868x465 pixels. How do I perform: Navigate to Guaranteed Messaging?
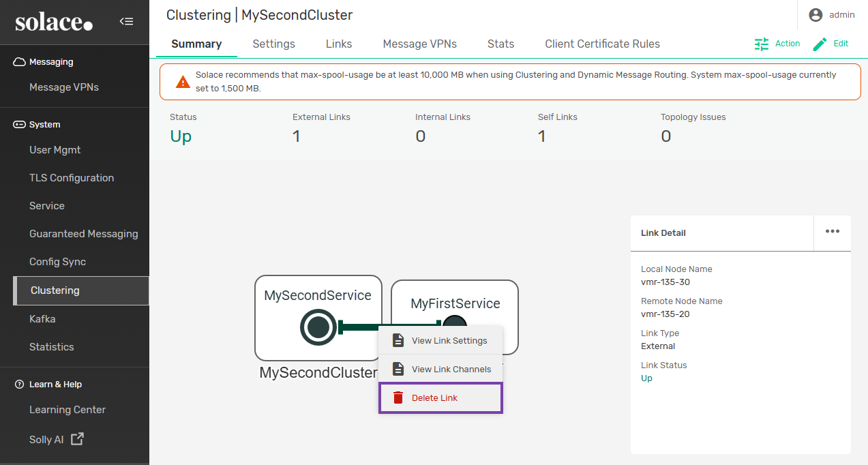point(83,234)
